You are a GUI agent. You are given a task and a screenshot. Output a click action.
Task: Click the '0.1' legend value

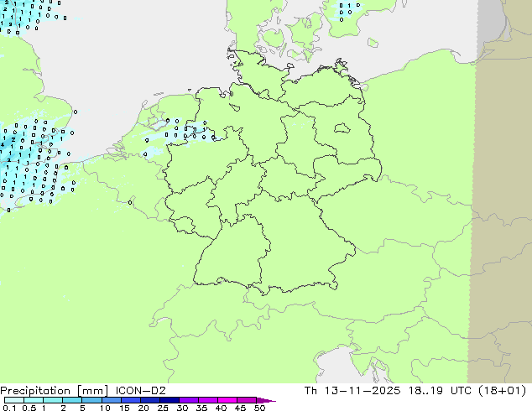point(9,408)
